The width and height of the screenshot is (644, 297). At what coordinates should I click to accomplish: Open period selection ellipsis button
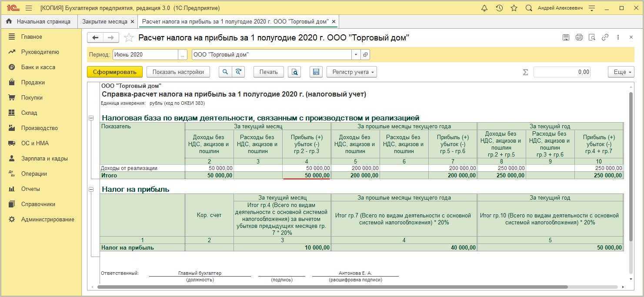(x=183, y=54)
